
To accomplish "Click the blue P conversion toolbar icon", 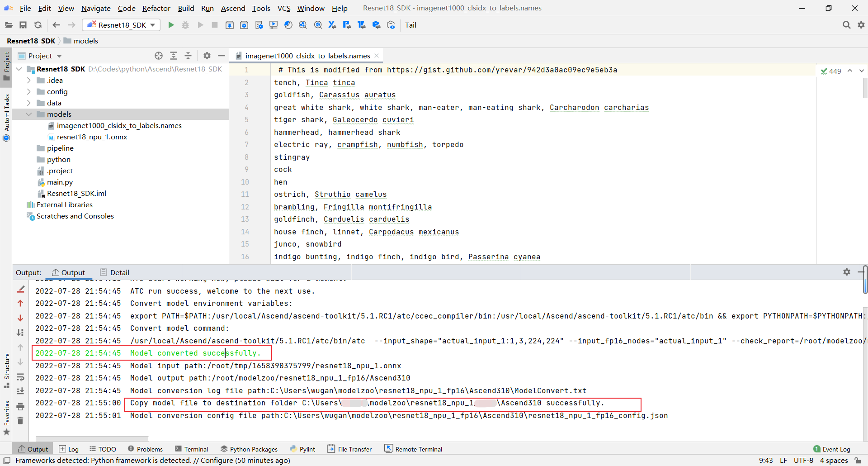I will [x=347, y=25].
